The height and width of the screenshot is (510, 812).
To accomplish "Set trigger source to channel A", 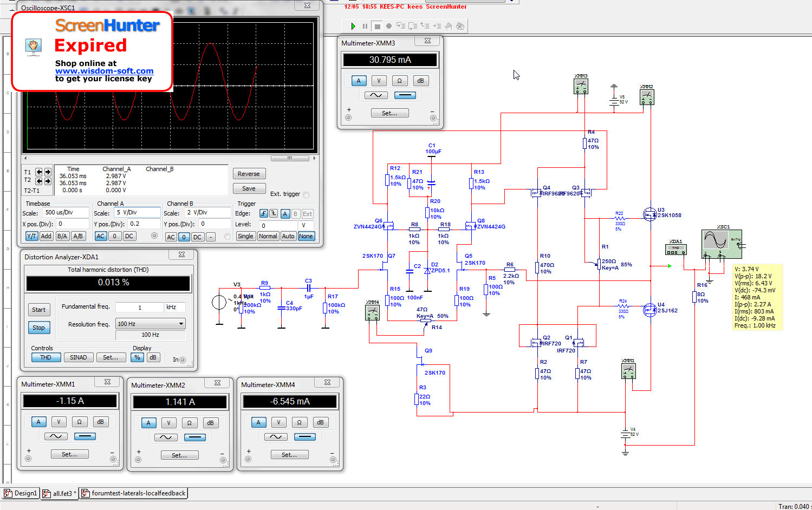I will tap(285, 213).
